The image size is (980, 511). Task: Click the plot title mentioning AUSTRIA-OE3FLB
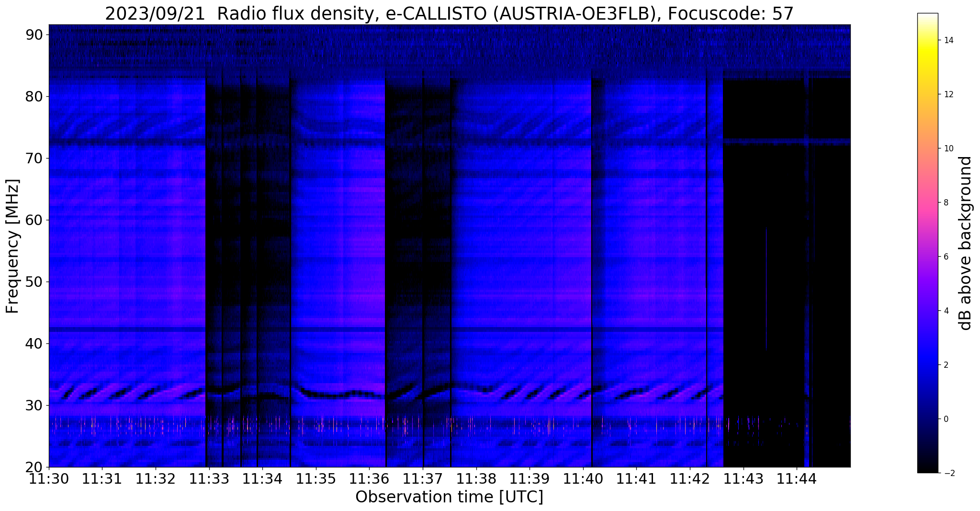449,13
